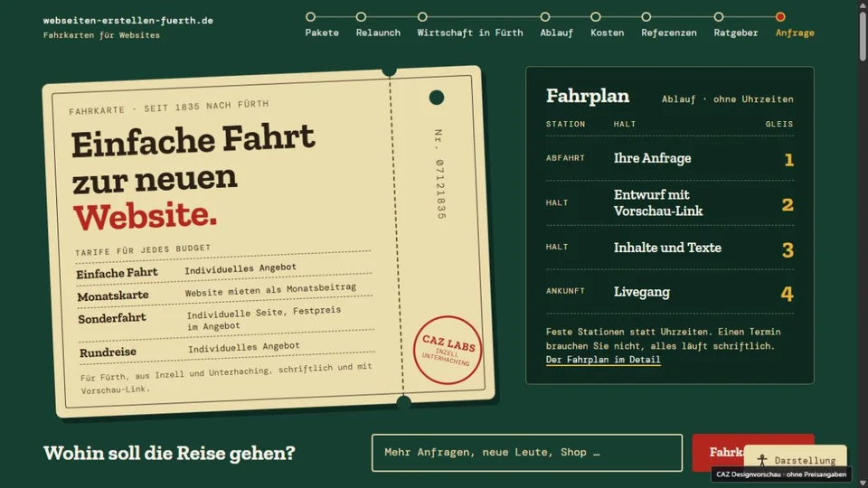Go to the Anfrage page
The width and height of the screenshot is (868, 488).
click(x=795, y=33)
